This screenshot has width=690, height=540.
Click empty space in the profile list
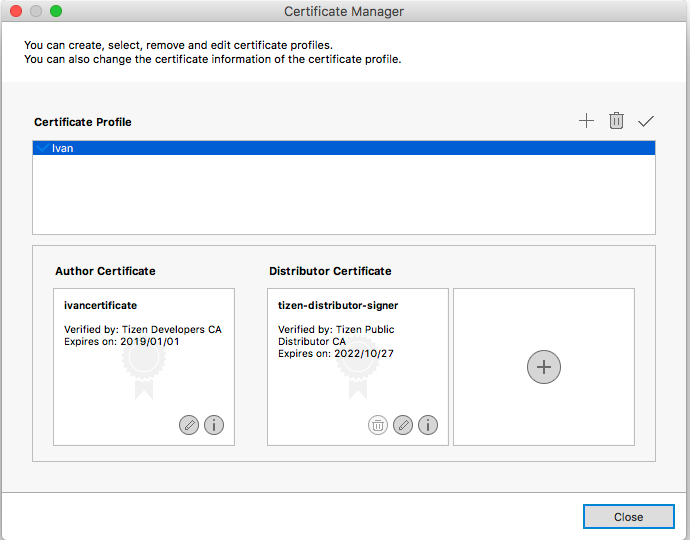[343, 195]
